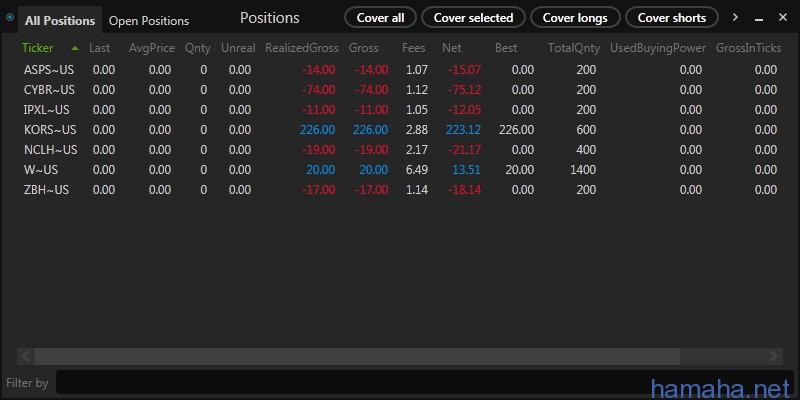
Task: Sort by TotalQnty column header
Action: click(572, 48)
